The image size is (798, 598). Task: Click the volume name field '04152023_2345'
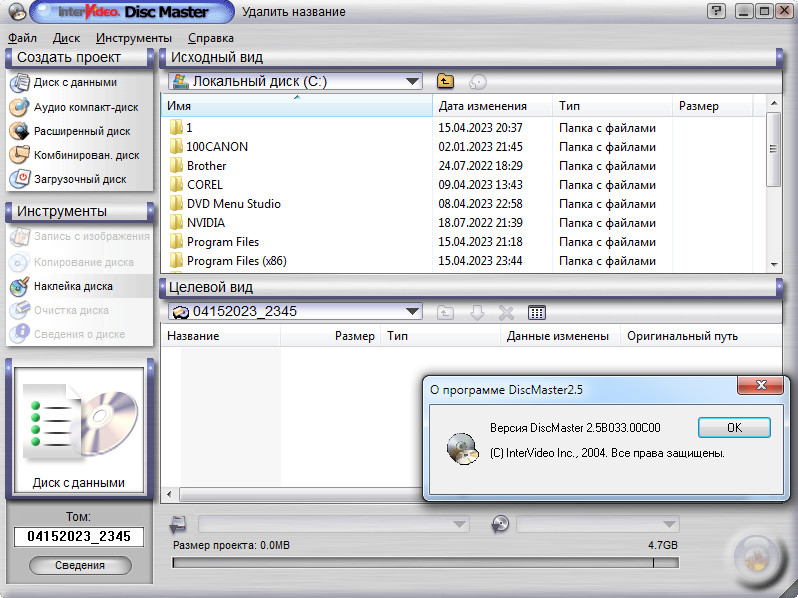click(79, 537)
